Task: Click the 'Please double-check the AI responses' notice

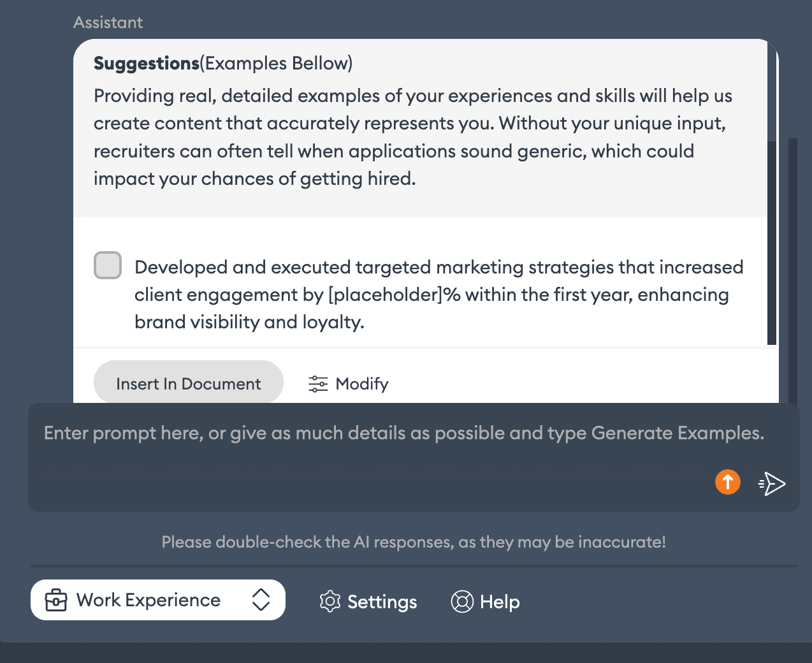Action: (414, 542)
